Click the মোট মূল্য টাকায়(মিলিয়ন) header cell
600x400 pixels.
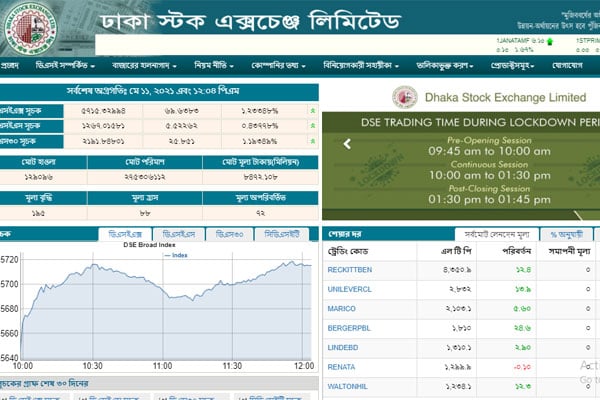[261, 162]
